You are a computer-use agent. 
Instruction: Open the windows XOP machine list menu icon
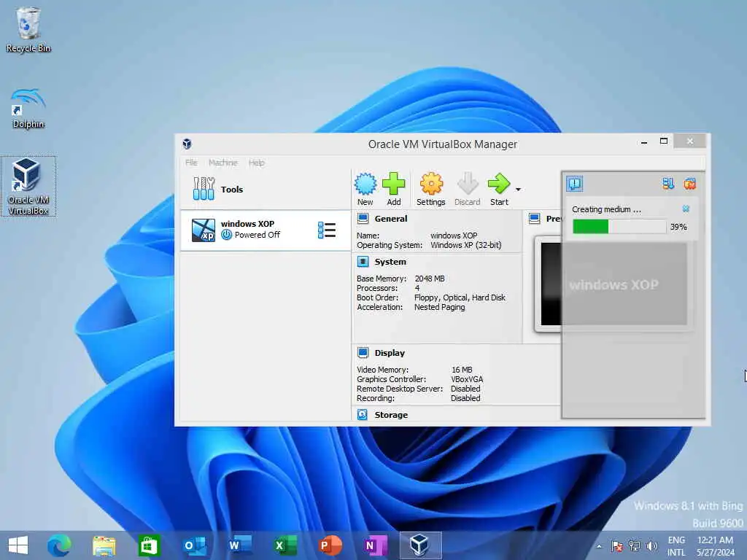[327, 230]
